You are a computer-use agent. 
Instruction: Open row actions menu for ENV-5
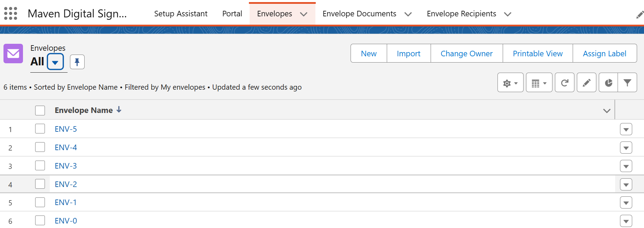point(626,129)
